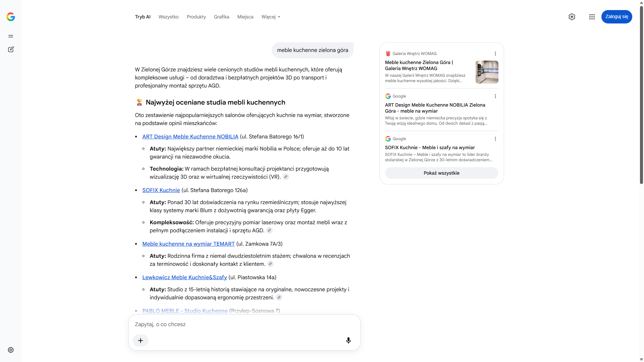The image size is (644, 362).
Task: Activate microphone voice input
Action: (x=348, y=341)
